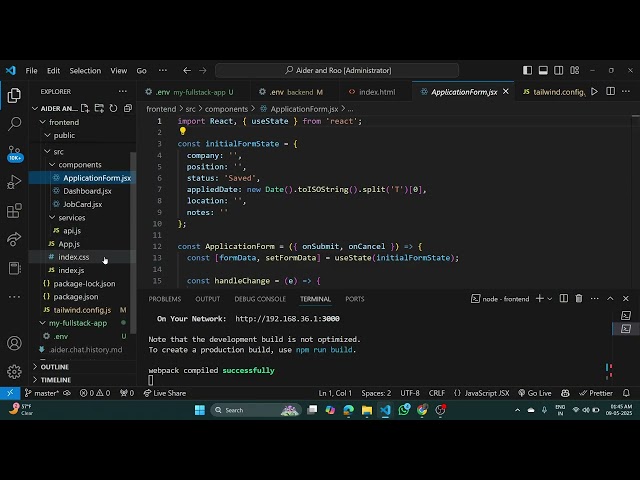This screenshot has width=640, height=480.
Task: Open the Accounts icon in activity bar
Action: click(x=14, y=343)
